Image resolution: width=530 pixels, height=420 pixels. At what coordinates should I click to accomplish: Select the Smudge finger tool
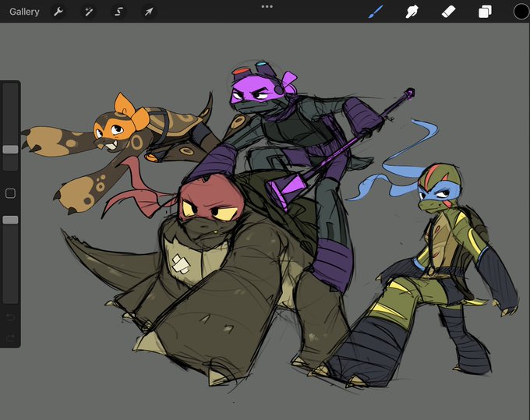pyautogui.click(x=412, y=12)
